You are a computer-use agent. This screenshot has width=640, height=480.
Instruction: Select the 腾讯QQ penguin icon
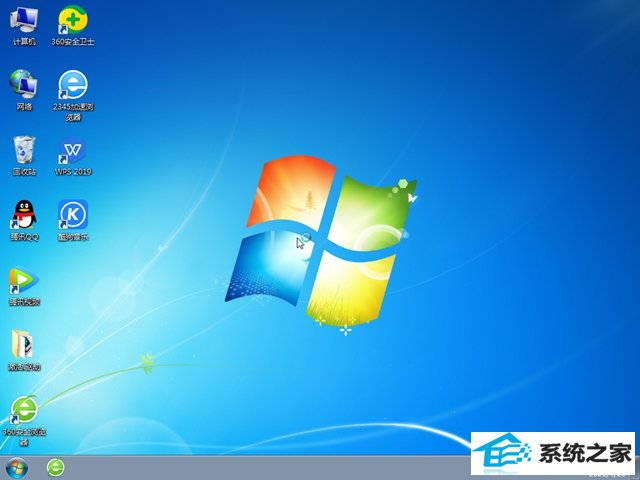23,214
